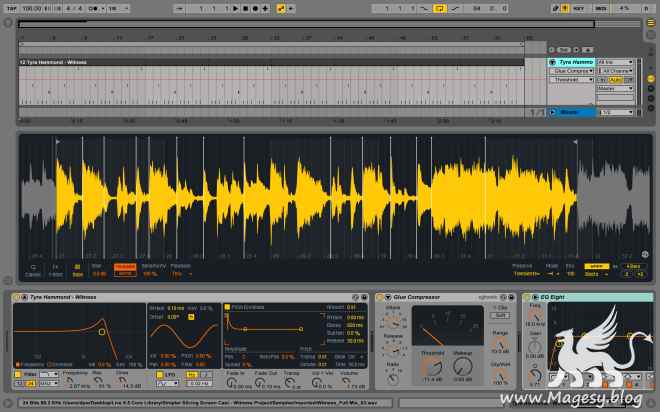Image resolution: width=660 pixels, height=412 pixels.
Task: Click Simpler save preset disk icon
Action: [364, 297]
